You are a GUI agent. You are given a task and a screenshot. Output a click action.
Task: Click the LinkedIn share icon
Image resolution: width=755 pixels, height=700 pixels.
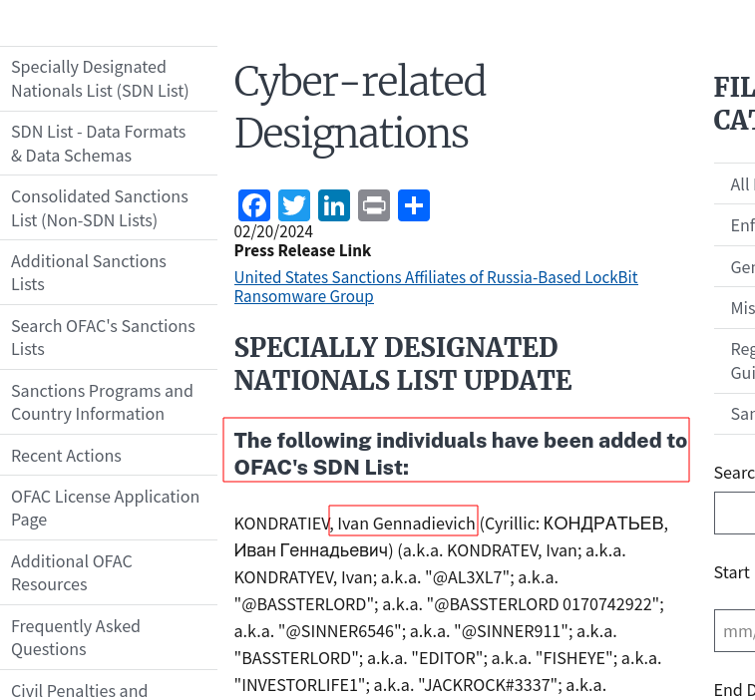(x=334, y=205)
